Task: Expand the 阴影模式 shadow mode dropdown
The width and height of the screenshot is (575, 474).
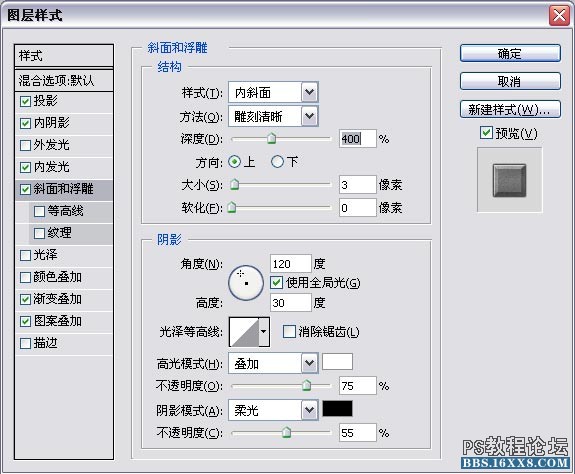Action: pos(273,410)
